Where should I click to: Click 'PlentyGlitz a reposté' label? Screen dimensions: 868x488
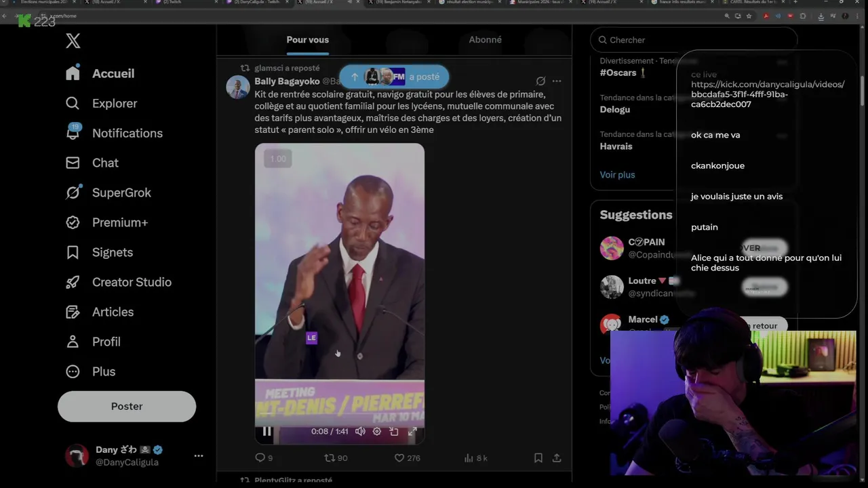coord(293,481)
